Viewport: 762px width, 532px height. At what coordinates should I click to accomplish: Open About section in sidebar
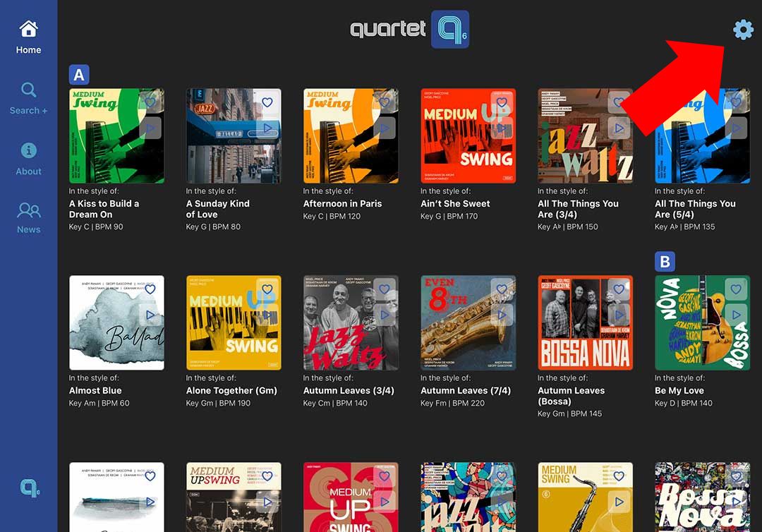[x=28, y=159]
